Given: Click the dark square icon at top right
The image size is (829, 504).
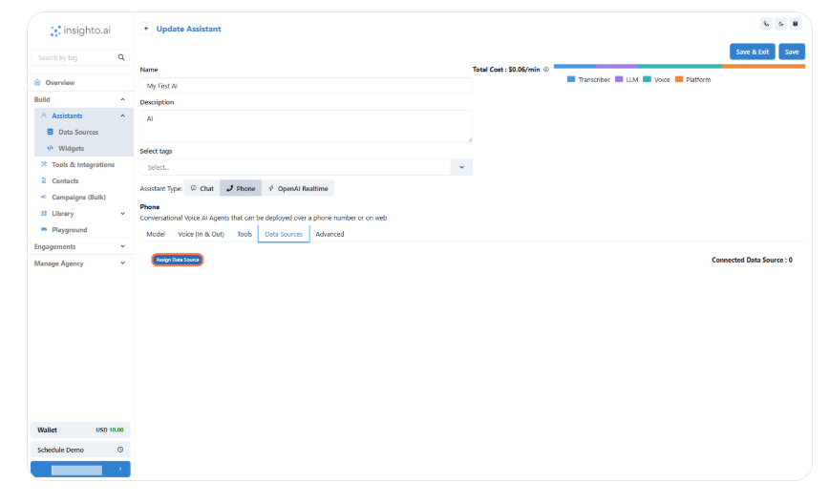Looking at the screenshot, I should 795,24.
